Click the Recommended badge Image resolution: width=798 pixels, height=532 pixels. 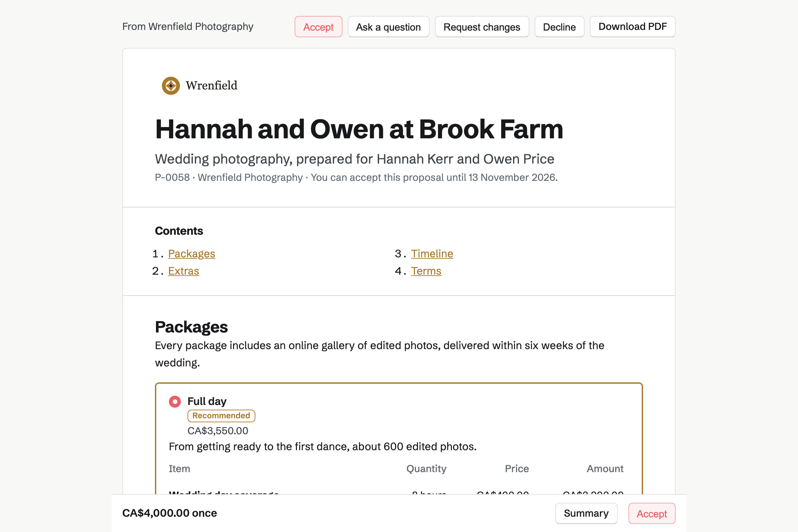(221, 416)
